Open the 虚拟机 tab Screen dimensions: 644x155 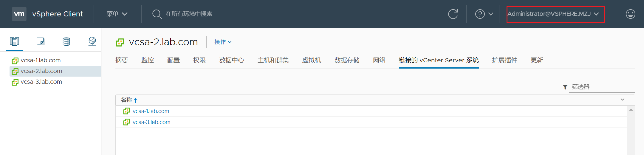point(312,60)
